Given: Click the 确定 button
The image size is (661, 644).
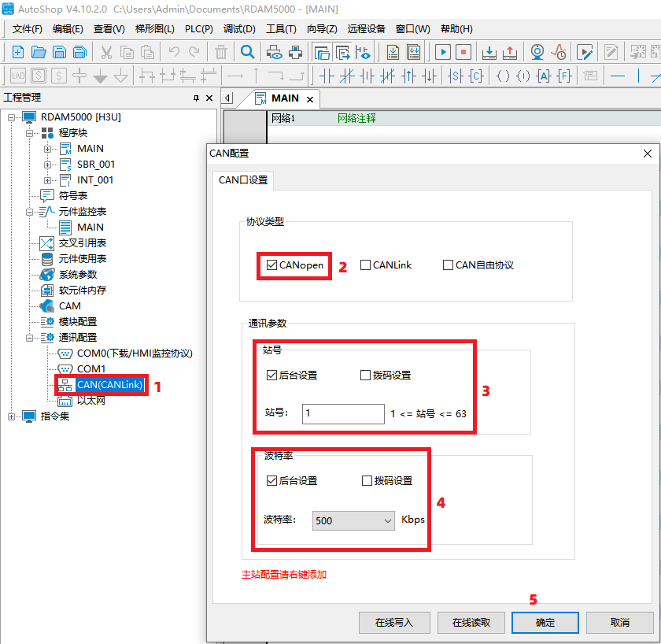Looking at the screenshot, I should (545, 622).
